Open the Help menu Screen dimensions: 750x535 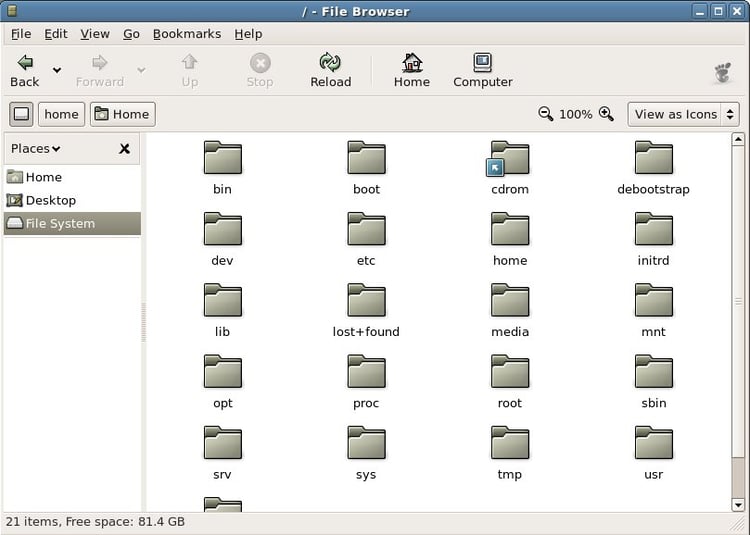[x=248, y=34]
